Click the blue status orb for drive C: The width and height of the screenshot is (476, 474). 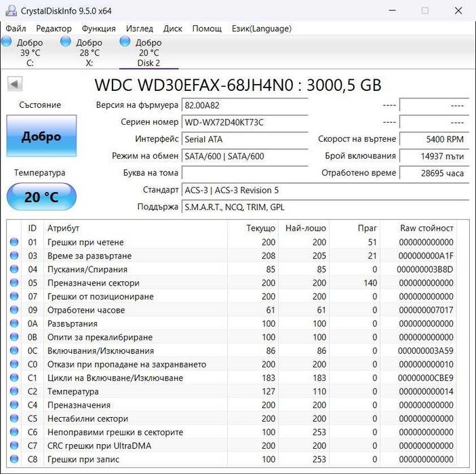coord(7,41)
